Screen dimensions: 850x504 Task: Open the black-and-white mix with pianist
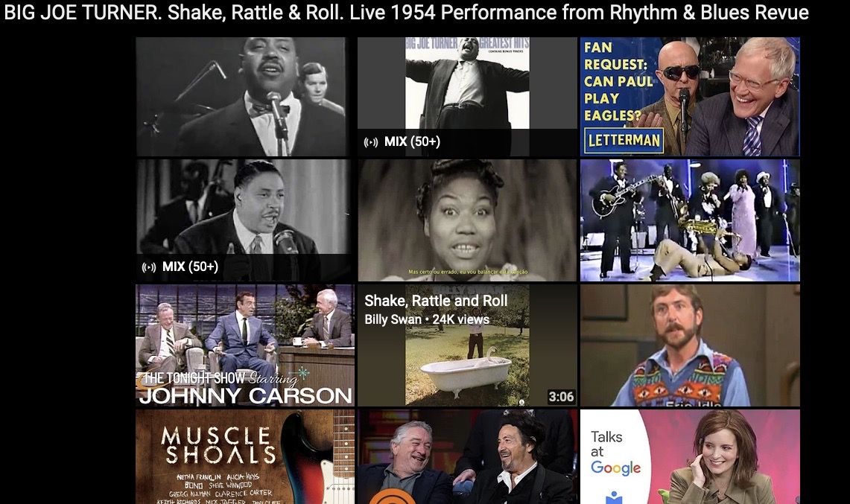[x=245, y=220]
